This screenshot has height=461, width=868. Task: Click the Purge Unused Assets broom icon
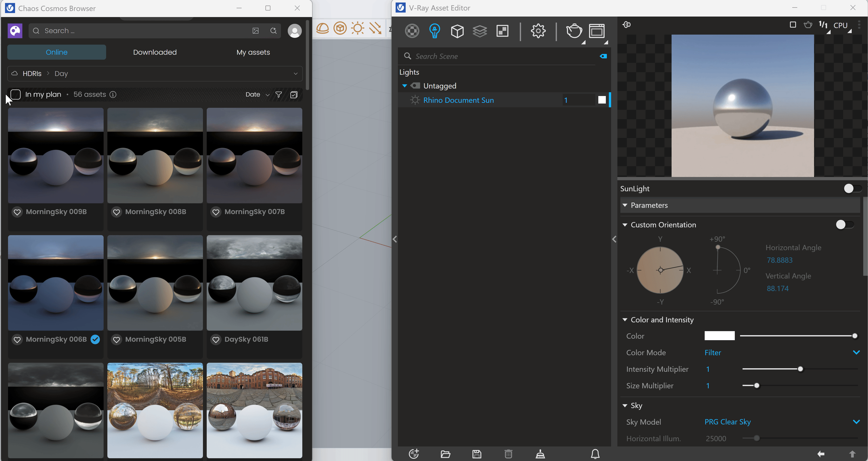tap(540, 454)
